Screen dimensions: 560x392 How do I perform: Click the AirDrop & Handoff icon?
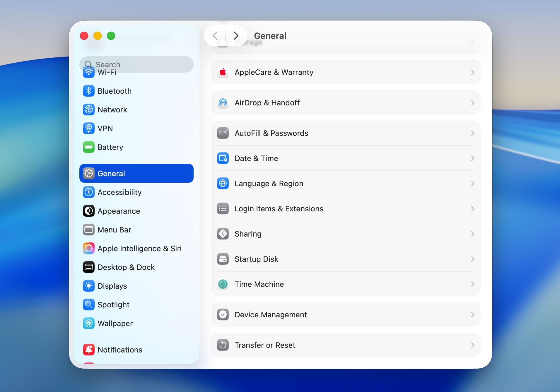click(223, 103)
